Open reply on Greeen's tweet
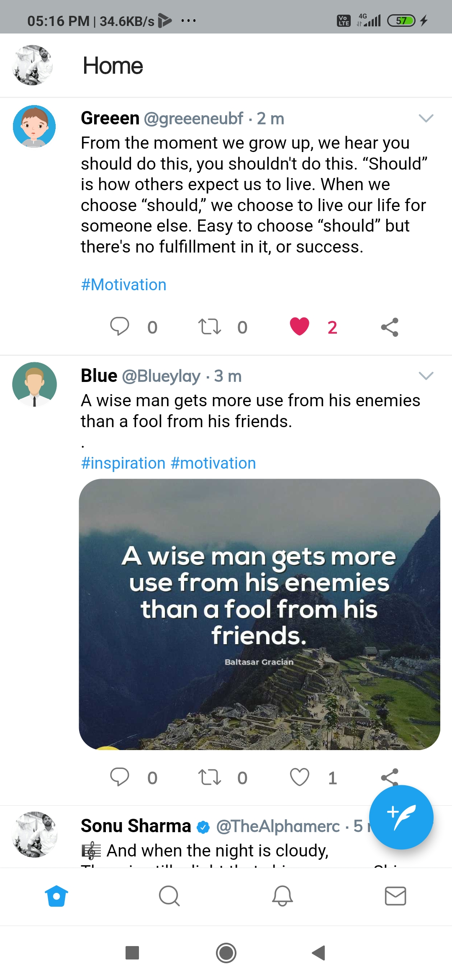 (x=120, y=327)
